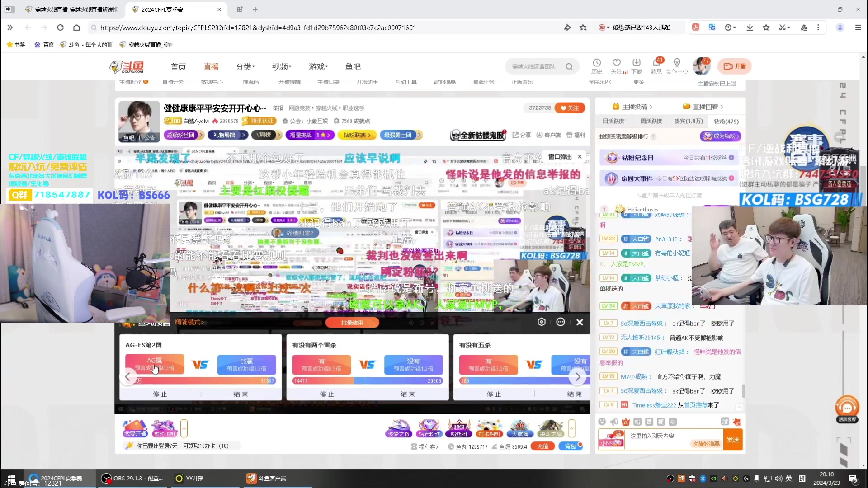Screen dimensions: 868x488
Task: Click the prediction panel more-options icon
Action: [x=561, y=322]
